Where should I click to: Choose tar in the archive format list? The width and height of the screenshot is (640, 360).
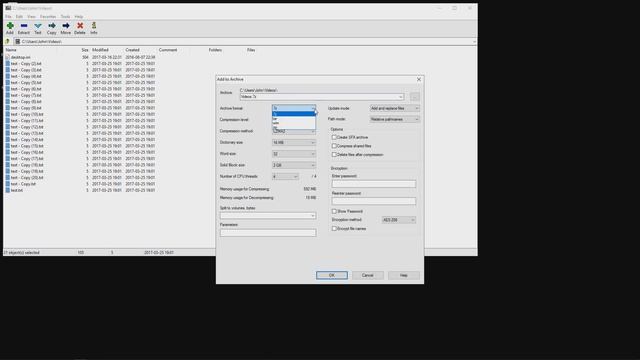294,119
